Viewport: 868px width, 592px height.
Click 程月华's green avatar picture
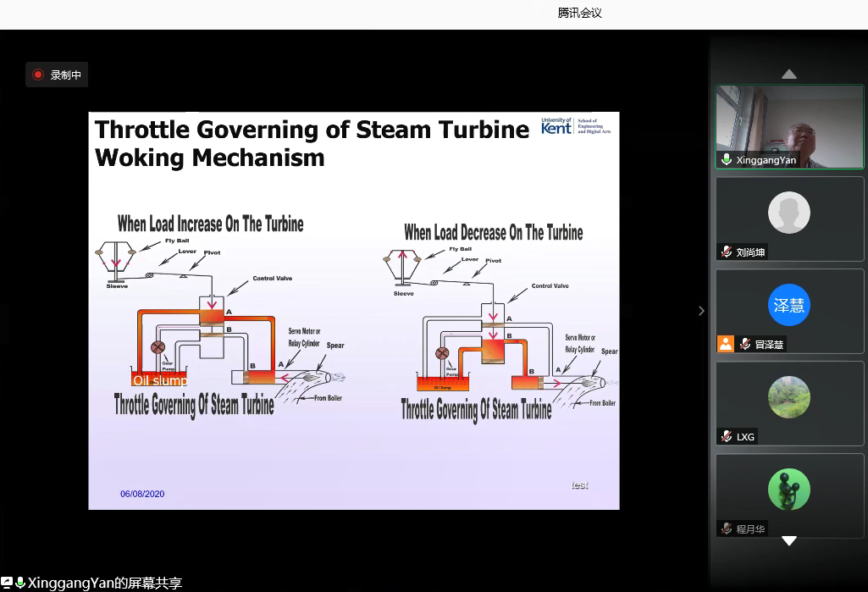click(789, 490)
